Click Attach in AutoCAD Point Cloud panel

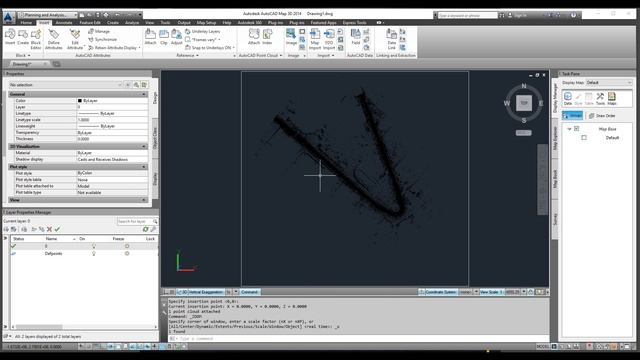[254, 37]
